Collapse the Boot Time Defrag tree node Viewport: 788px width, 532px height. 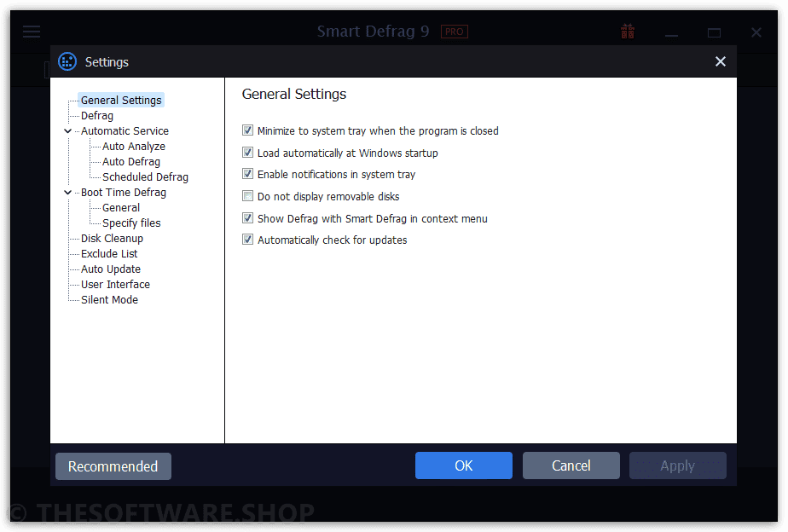pos(68,193)
